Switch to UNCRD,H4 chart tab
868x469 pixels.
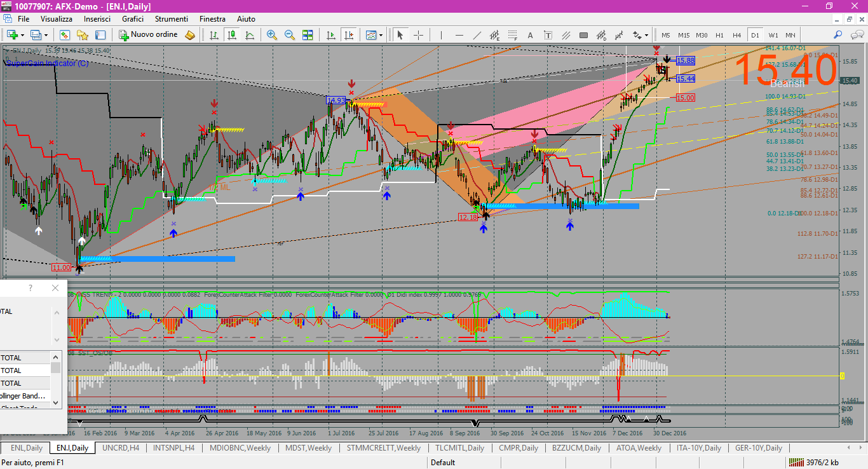coord(121,448)
